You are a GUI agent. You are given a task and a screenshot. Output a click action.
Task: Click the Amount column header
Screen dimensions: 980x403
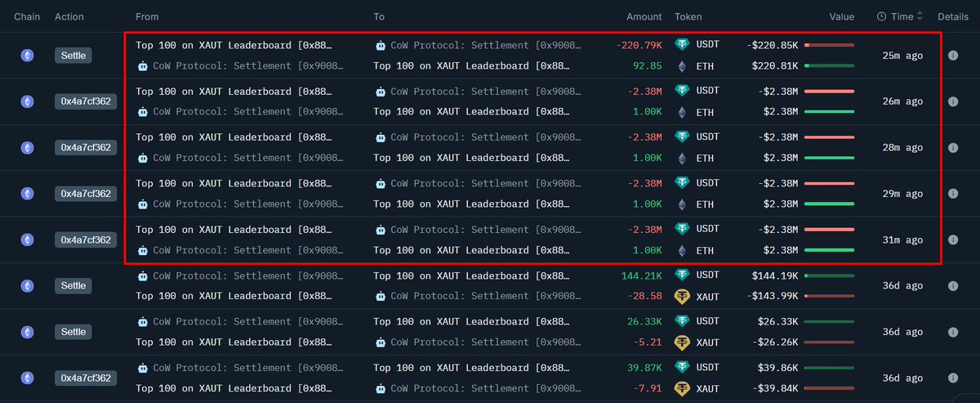pyautogui.click(x=644, y=16)
